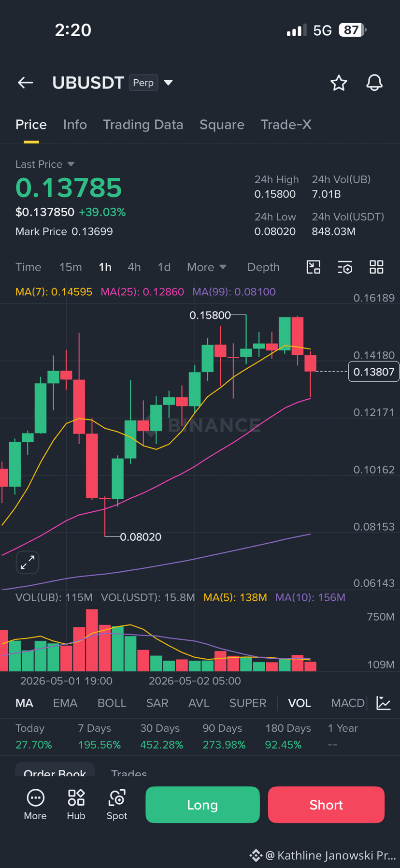Expand the Last Price dropdown
The width and height of the screenshot is (400, 868).
coord(71,164)
